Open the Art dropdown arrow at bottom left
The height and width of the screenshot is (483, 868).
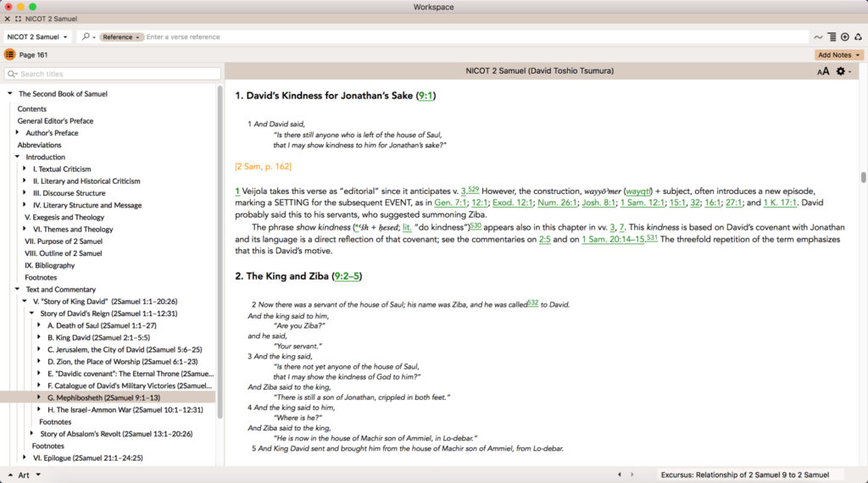point(38,475)
